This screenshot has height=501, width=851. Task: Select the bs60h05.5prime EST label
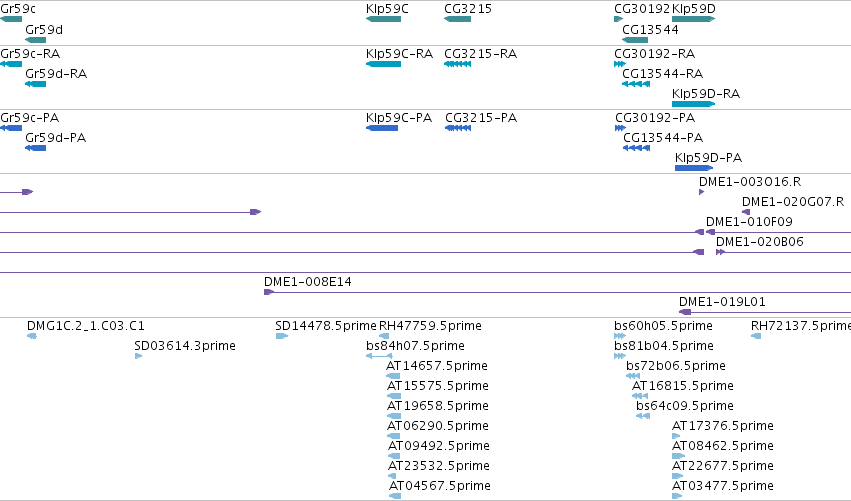tap(663, 326)
